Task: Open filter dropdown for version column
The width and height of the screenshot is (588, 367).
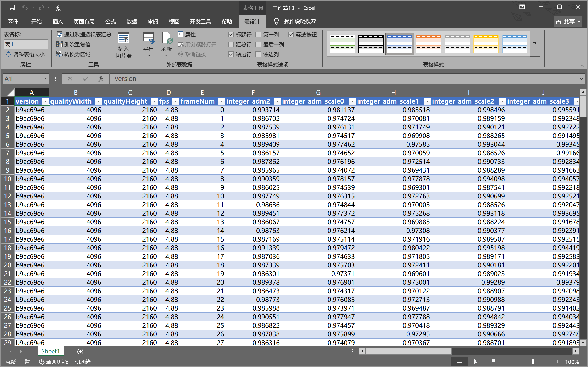Action: pos(45,101)
